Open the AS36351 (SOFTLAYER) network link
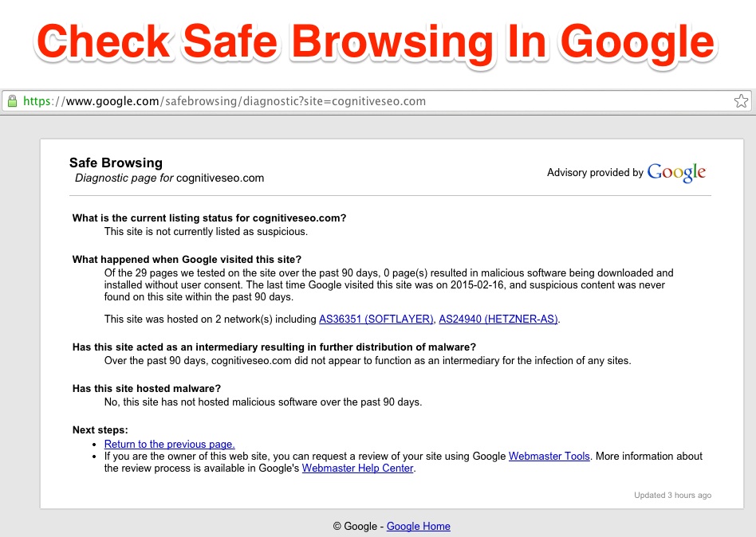This screenshot has height=537, width=756. click(x=376, y=319)
